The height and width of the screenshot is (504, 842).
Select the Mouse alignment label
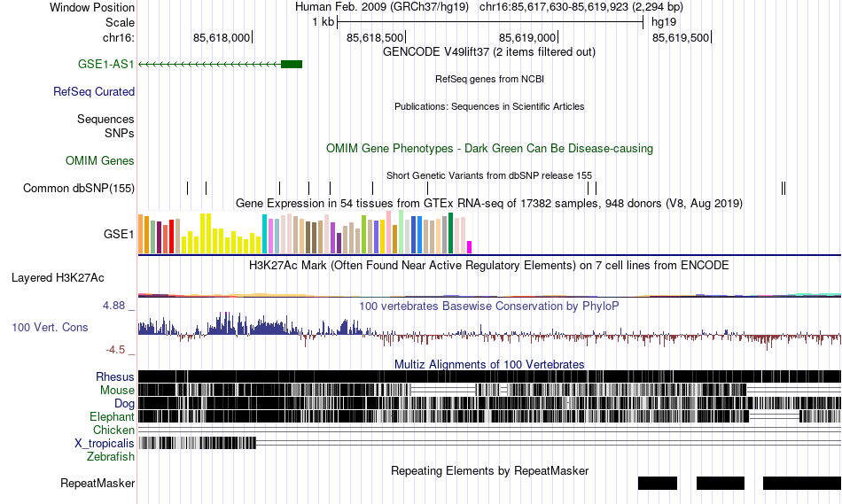[x=117, y=391]
